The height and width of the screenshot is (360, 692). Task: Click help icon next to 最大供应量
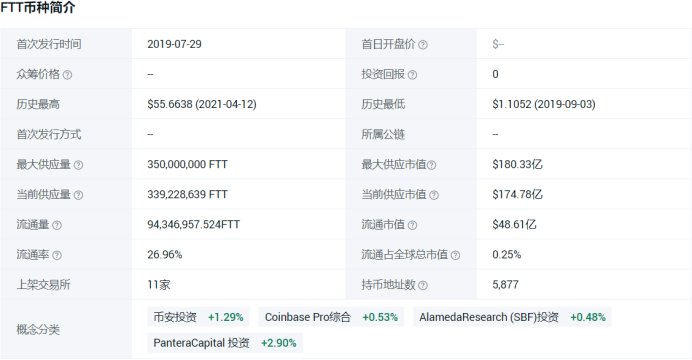78,165
